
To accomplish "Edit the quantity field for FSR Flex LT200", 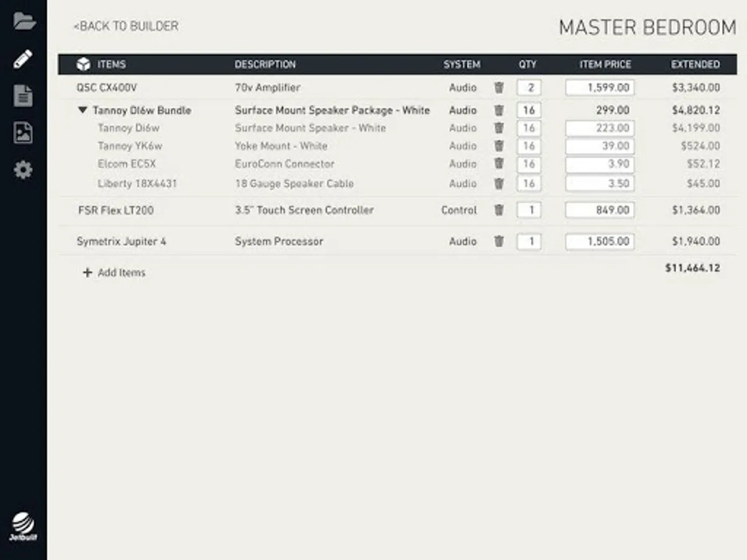I will [529, 210].
